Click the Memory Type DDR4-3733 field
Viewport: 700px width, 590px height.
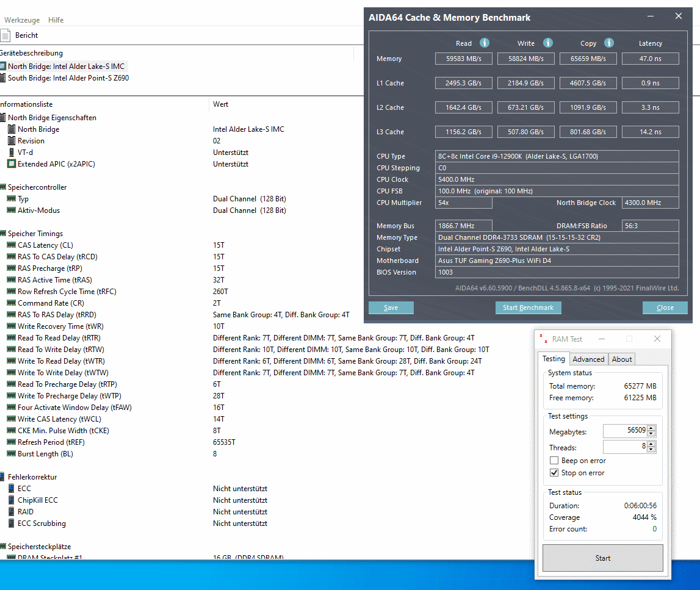(x=557, y=237)
